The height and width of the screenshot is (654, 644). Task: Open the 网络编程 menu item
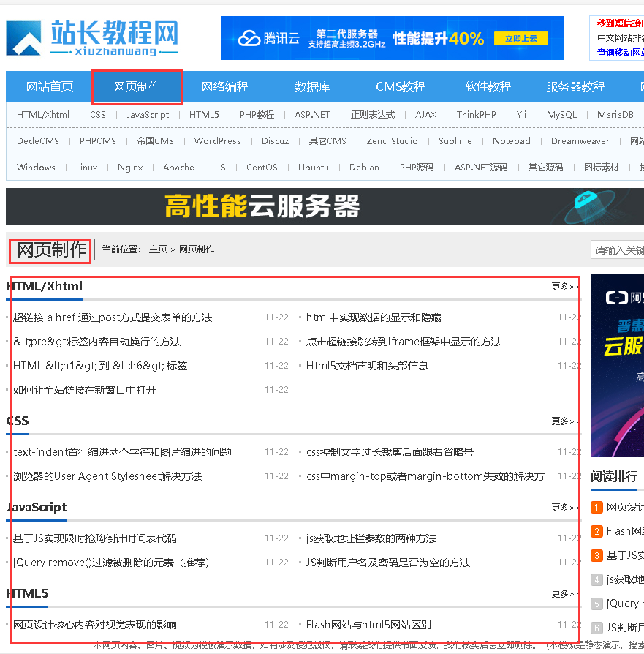tap(224, 87)
